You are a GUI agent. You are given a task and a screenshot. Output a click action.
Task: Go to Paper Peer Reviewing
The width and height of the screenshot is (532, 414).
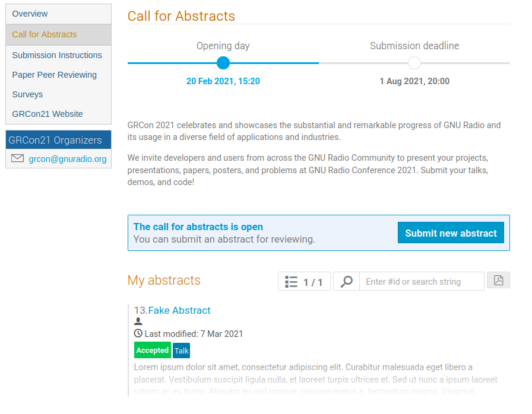coord(54,75)
